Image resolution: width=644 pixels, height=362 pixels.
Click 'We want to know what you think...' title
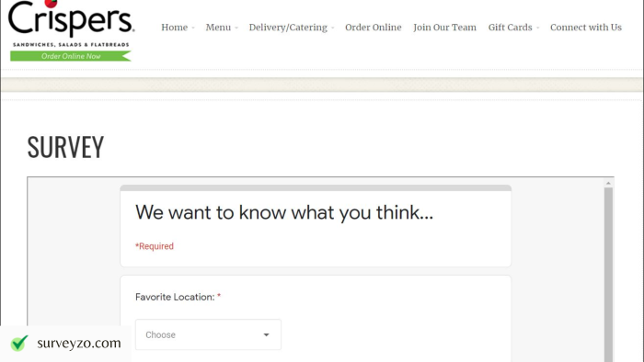point(284,213)
